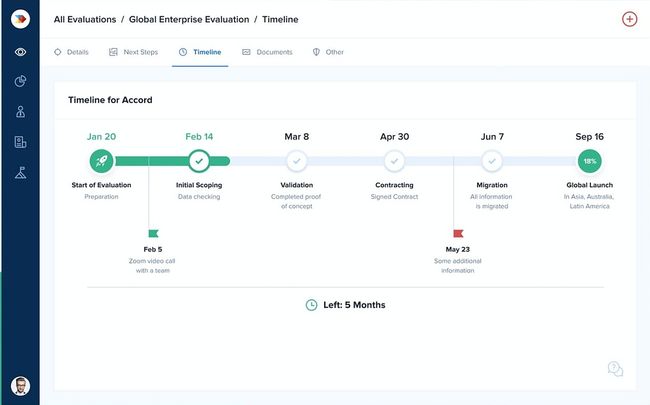Click the Jan 20 date label
650x405 pixels.
pos(102,136)
